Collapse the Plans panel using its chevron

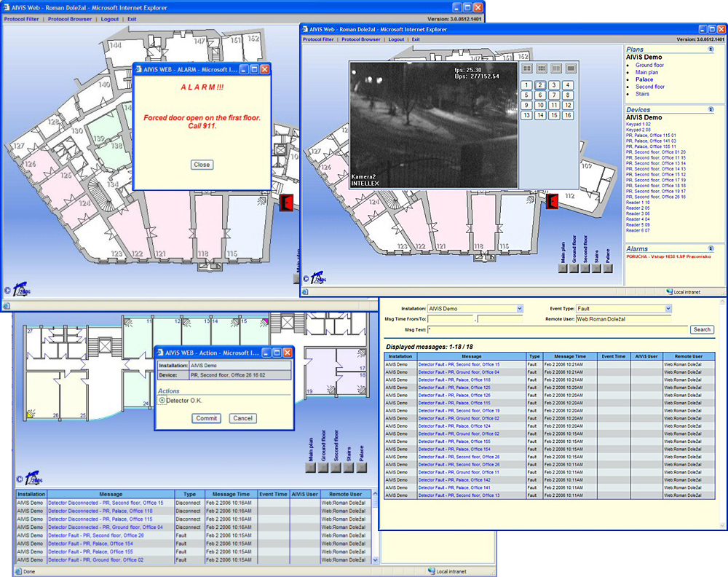[x=711, y=50]
